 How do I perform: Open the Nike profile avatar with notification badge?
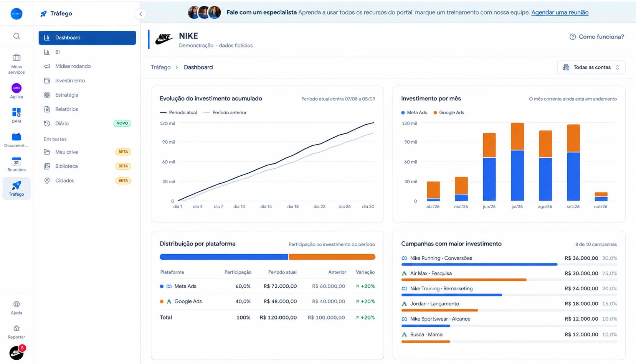tap(17, 352)
